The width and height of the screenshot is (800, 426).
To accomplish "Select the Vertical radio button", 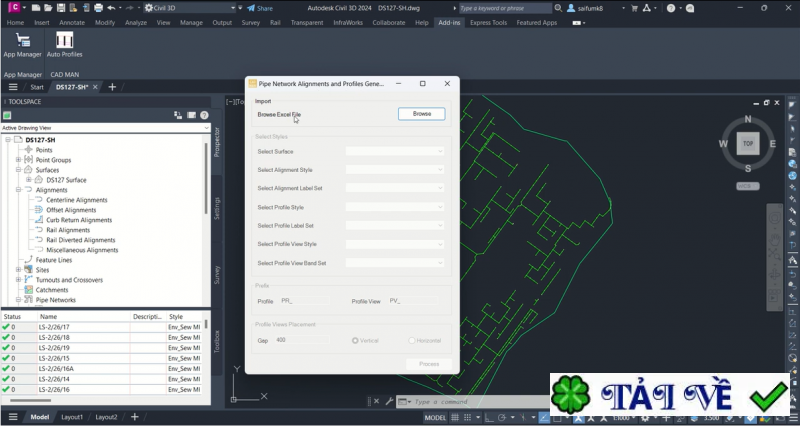I will (355, 340).
